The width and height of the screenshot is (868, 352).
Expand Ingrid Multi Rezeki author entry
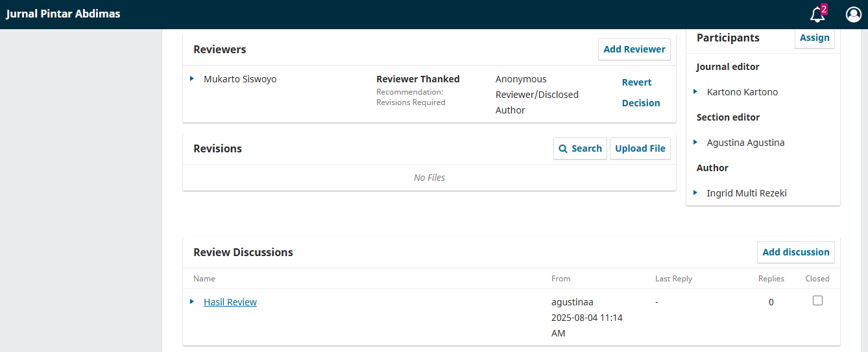point(695,193)
